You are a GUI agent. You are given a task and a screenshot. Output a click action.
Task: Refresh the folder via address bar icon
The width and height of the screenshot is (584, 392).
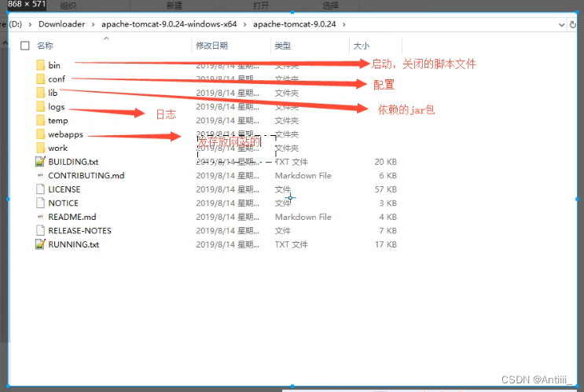573,24
